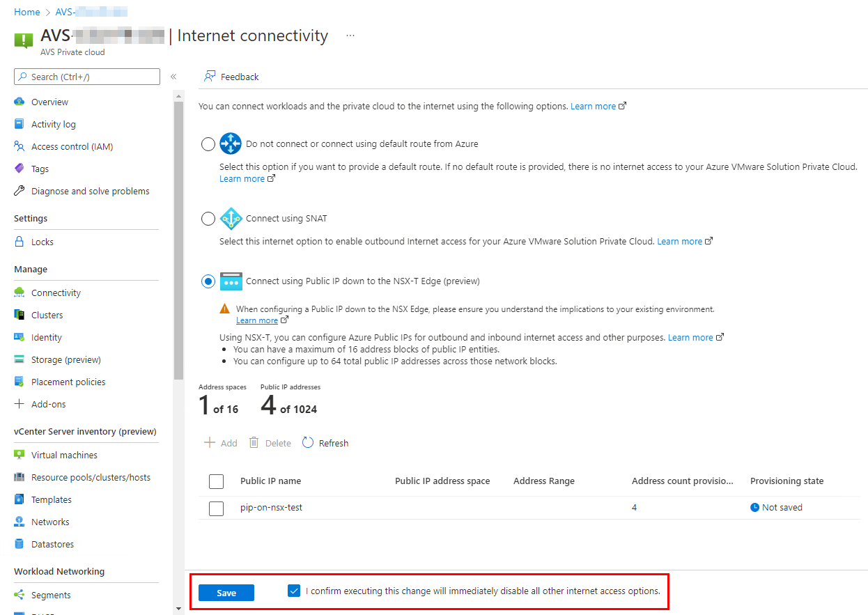This screenshot has width=868, height=615.
Task: Click the Feedback person icon
Action: point(209,77)
